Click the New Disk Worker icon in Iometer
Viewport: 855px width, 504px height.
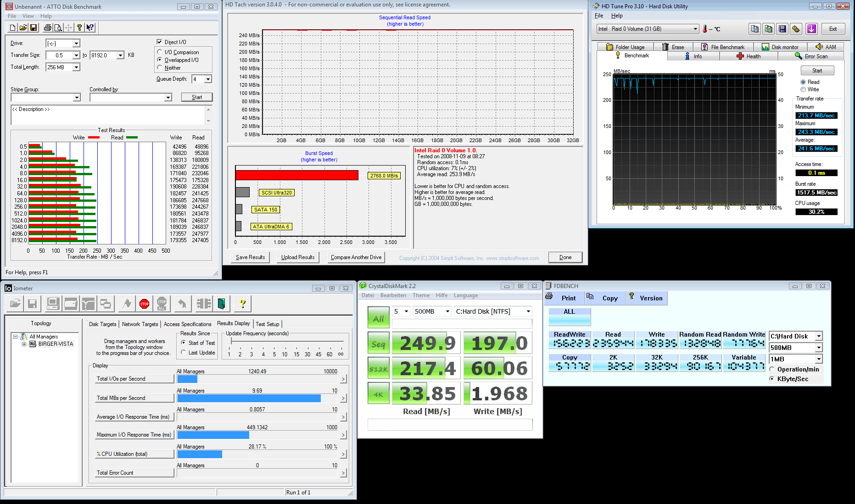tap(71, 304)
